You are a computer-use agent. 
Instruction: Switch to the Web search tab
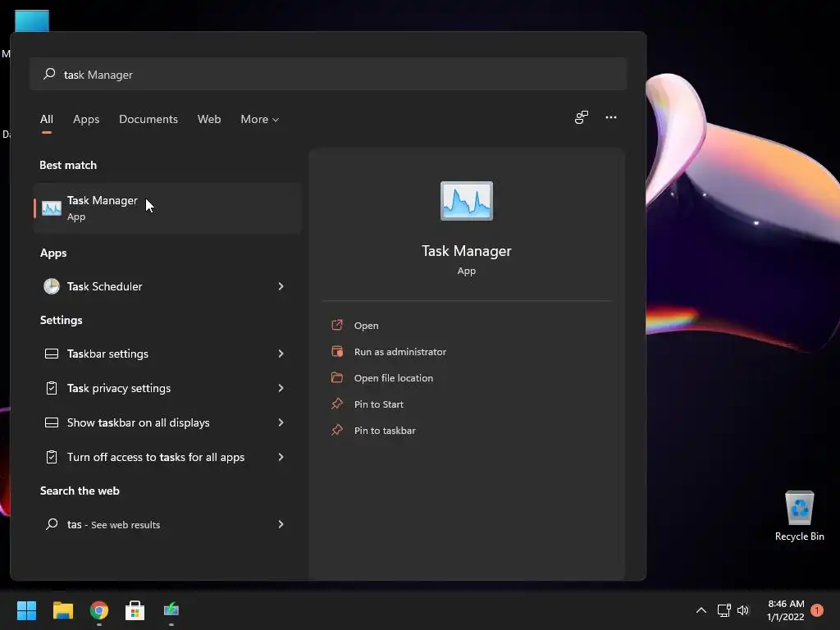(x=209, y=119)
